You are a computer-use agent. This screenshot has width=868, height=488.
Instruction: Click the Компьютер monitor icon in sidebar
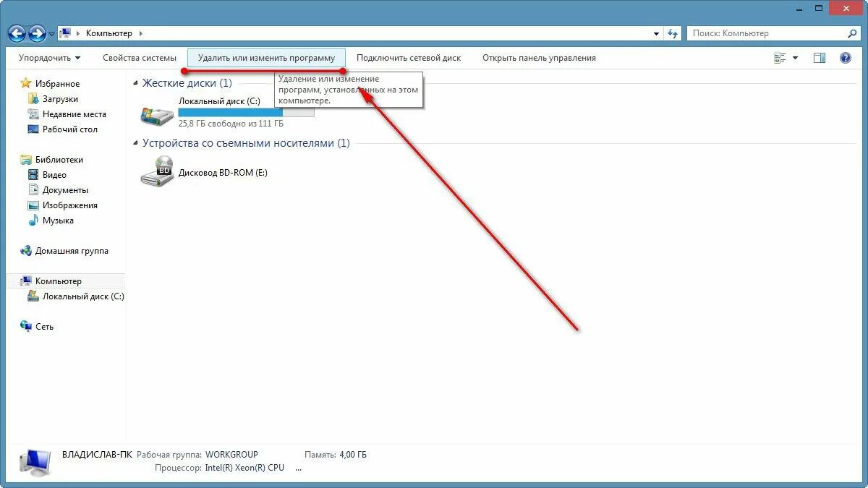click(x=26, y=281)
